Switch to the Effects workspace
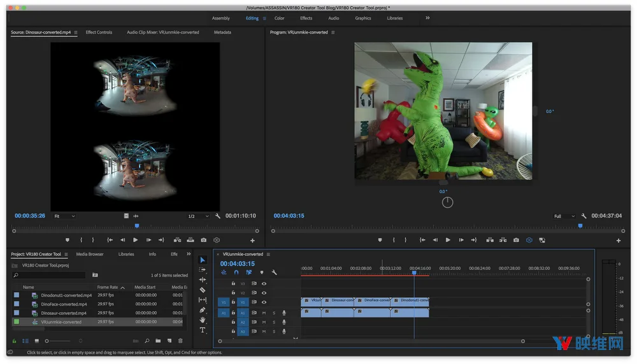Viewport: 637px width, 364px height. pos(306,18)
